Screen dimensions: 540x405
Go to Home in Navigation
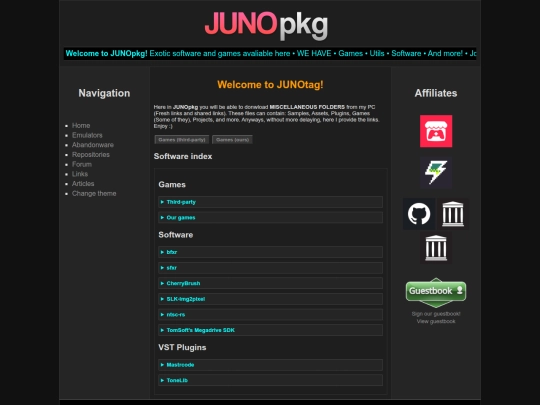coord(81,126)
